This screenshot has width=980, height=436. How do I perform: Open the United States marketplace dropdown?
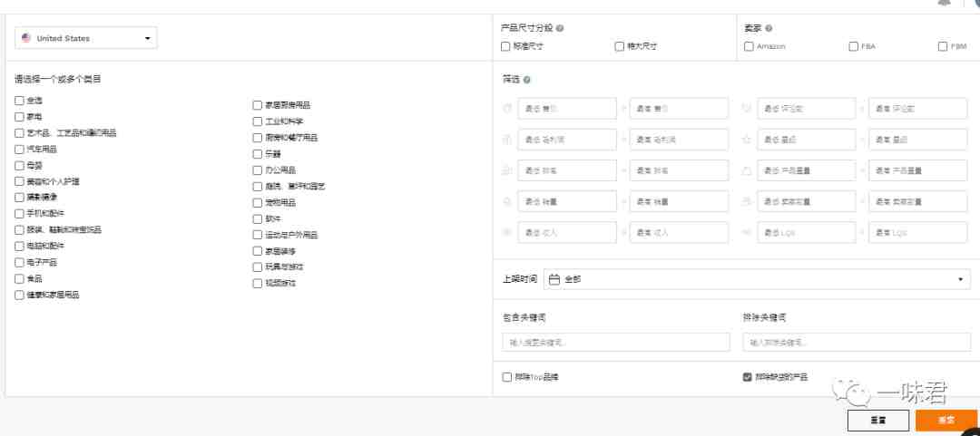(85, 38)
